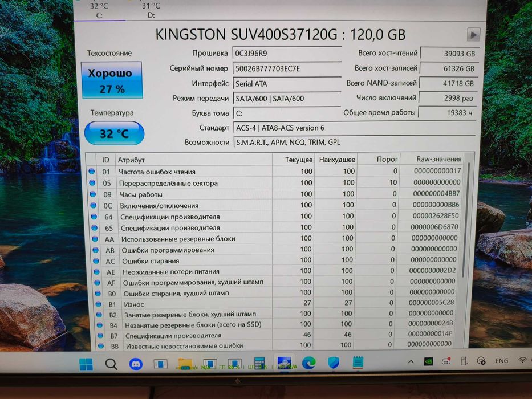The height and width of the screenshot is (399, 532).
Task: Click the current value '46' in row B7
Action: (307, 335)
